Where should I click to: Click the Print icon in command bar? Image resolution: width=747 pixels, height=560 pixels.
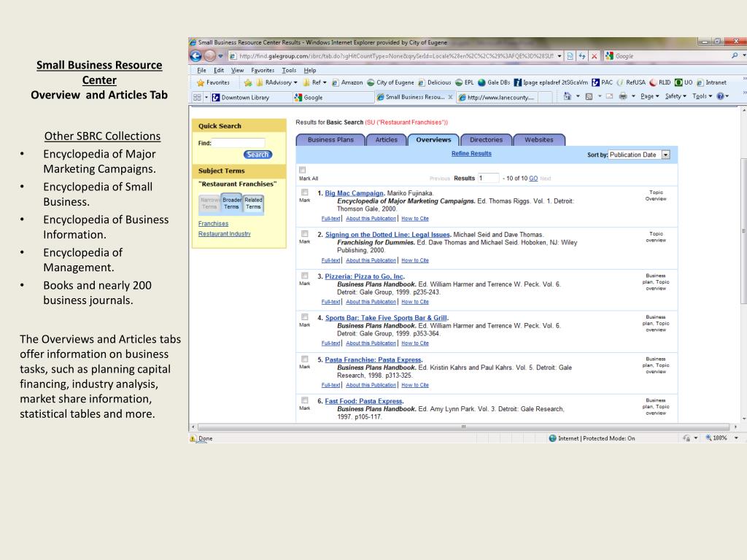[623, 96]
